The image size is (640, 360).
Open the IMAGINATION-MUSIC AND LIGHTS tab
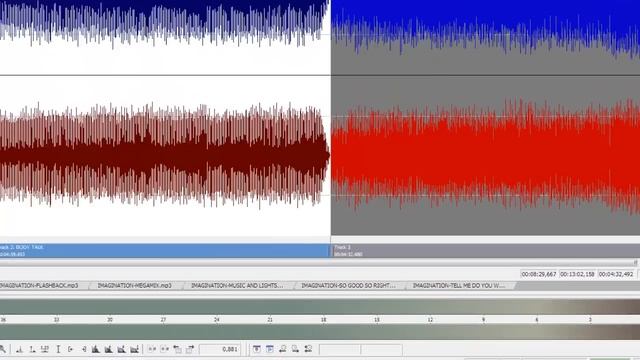coord(237,285)
